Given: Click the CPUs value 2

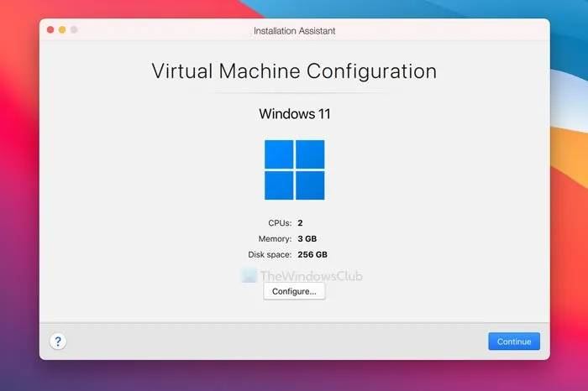Looking at the screenshot, I should tap(300, 223).
